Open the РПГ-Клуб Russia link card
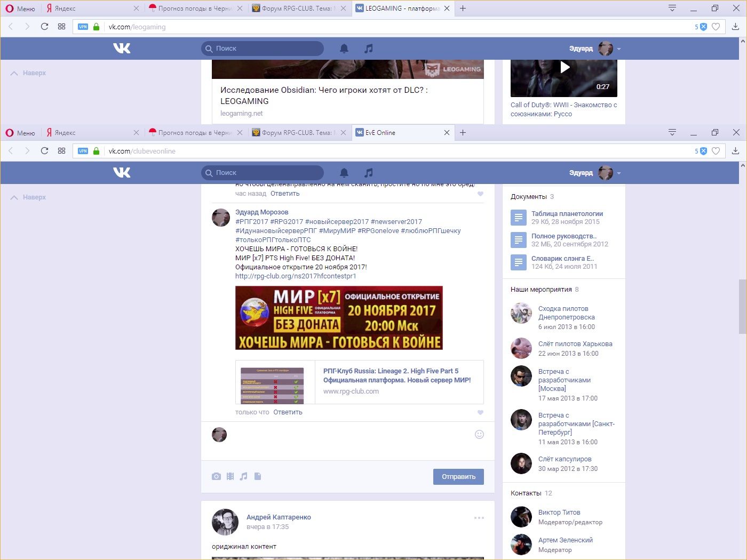 [x=359, y=382]
